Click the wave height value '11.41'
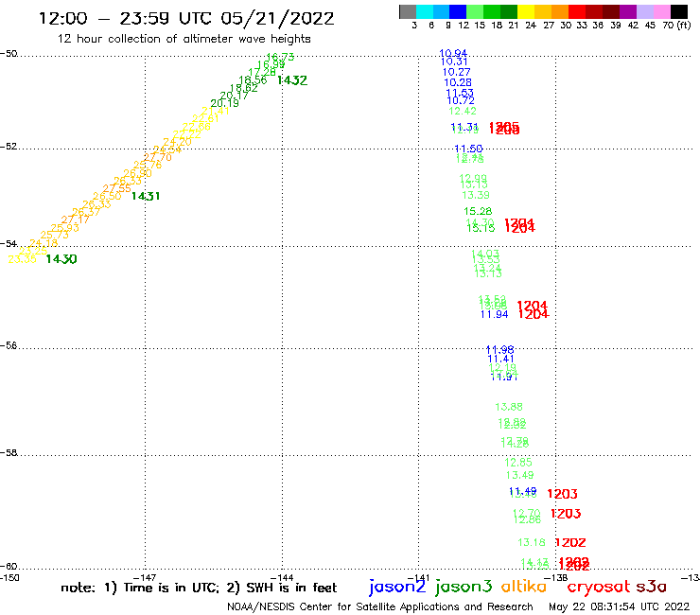This screenshot has width=700, height=615. pyautogui.click(x=500, y=359)
